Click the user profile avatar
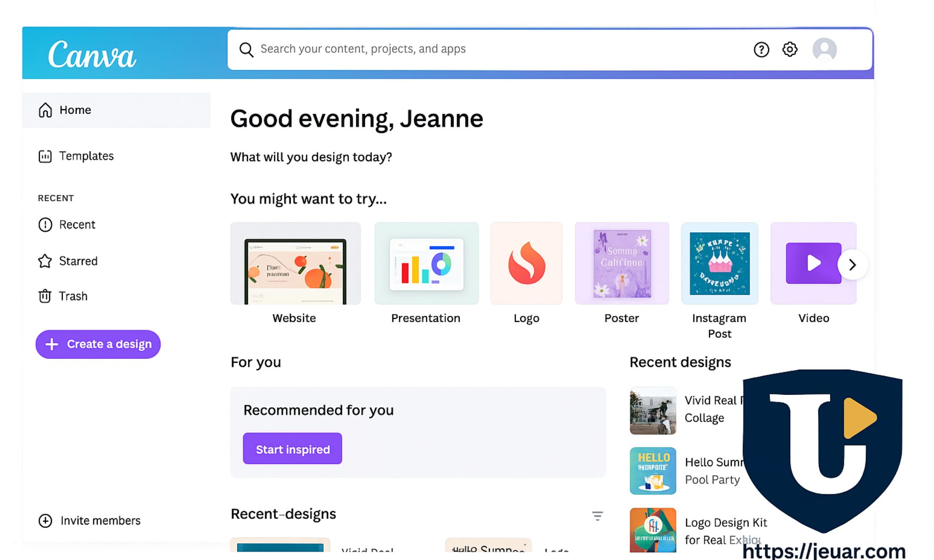Image resolution: width=934 pixels, height=560 pixels. coord(824,49)
